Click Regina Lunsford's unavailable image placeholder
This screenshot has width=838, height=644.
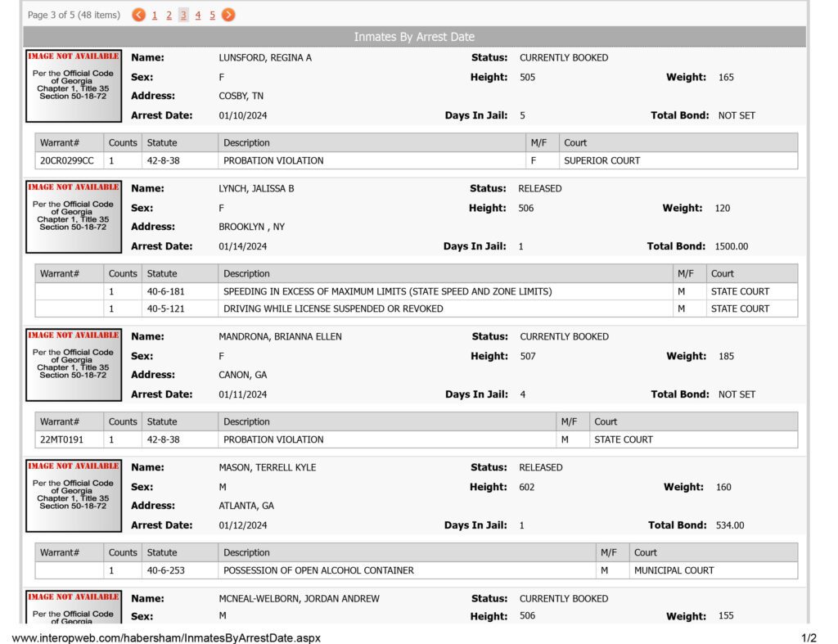(74, 86)
